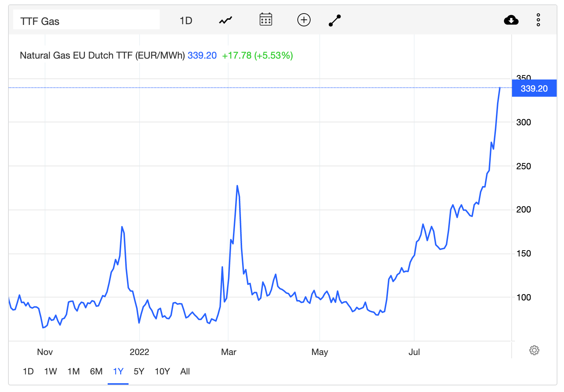Select the trend line drawing tool
Viewport: 564px width, 392px height.
[x=335, y=21]
